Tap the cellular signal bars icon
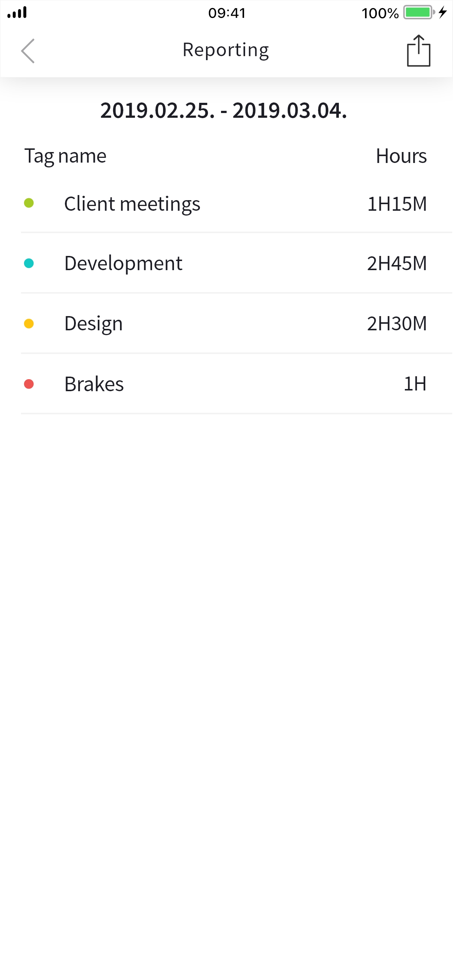The height and width of the screenshot is (980, 453). pyautogui.click(x=17, y=12)
